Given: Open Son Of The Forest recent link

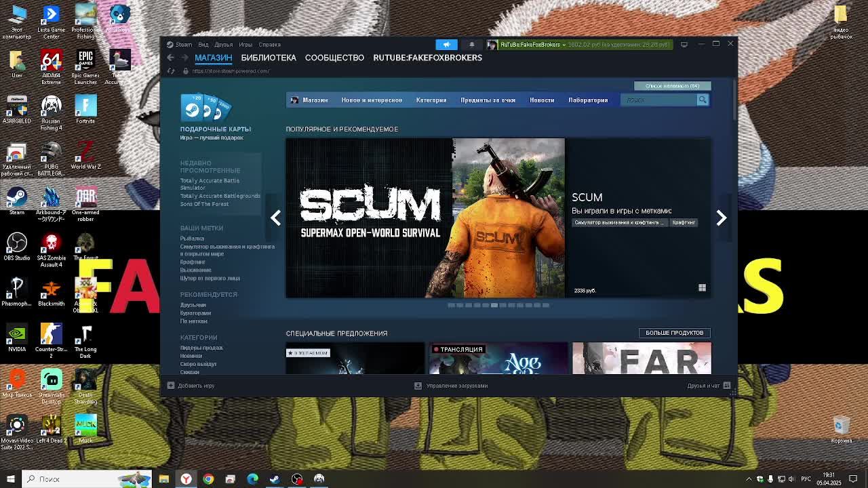Looking at the screenshot, I should [204, 204].
